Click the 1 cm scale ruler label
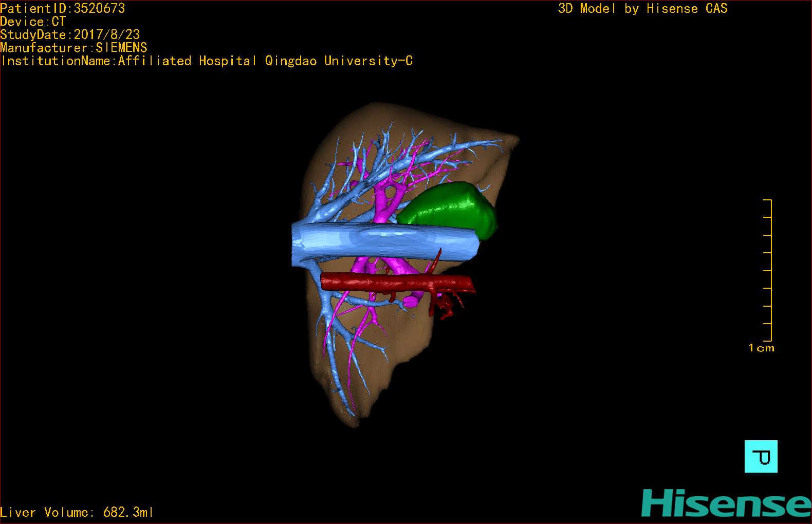812x524 pixels. point(761,348)
